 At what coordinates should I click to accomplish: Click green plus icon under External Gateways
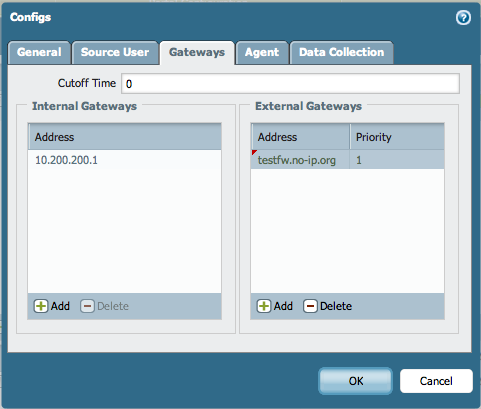coord(264,306)
